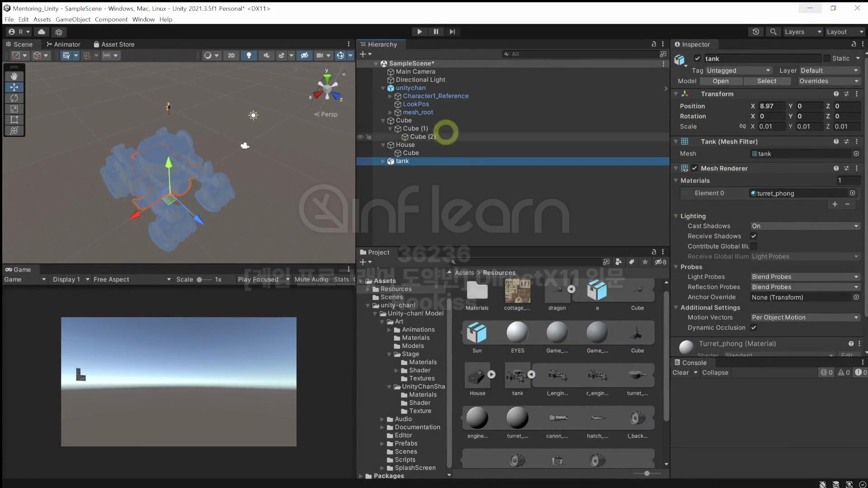Clear the Console log
This screenshot has width=868, height=488.
(680, 373)
